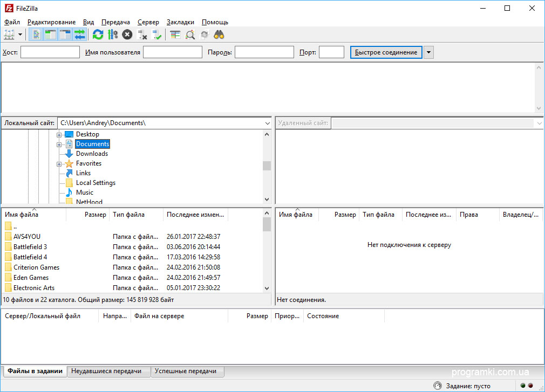This screenshot has height=392, width=545.
Task: Click the Быстрое соединение button
Action: pyautogui.click(x=386, y=52)
